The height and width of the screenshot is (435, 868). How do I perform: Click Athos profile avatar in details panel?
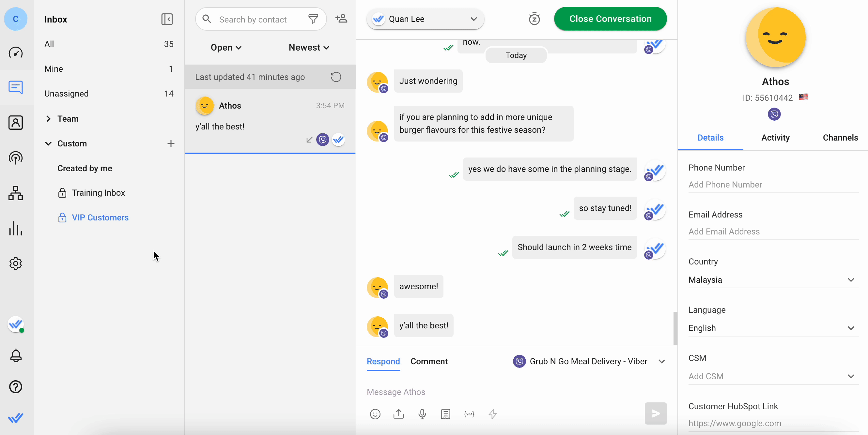(775, 37)
